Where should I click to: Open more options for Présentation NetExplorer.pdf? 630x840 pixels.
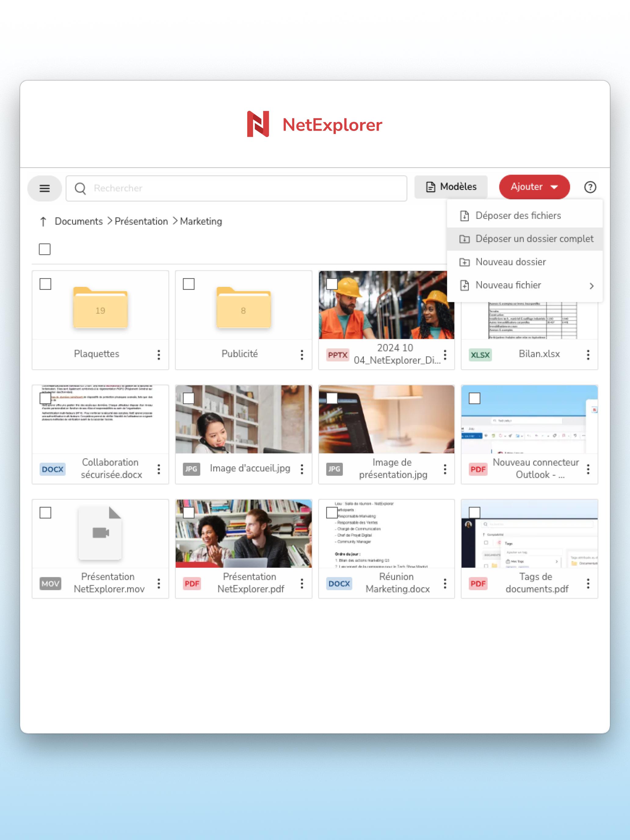tap(302, 584)
